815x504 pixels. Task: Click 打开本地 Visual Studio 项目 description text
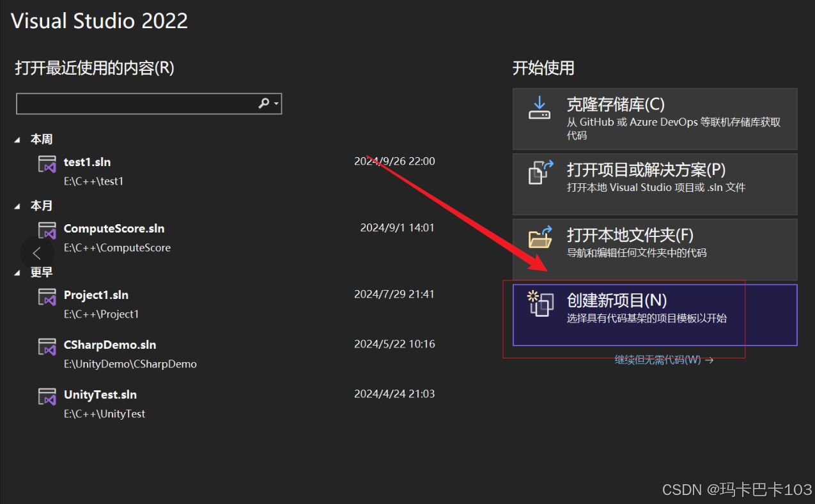(656, 188)
